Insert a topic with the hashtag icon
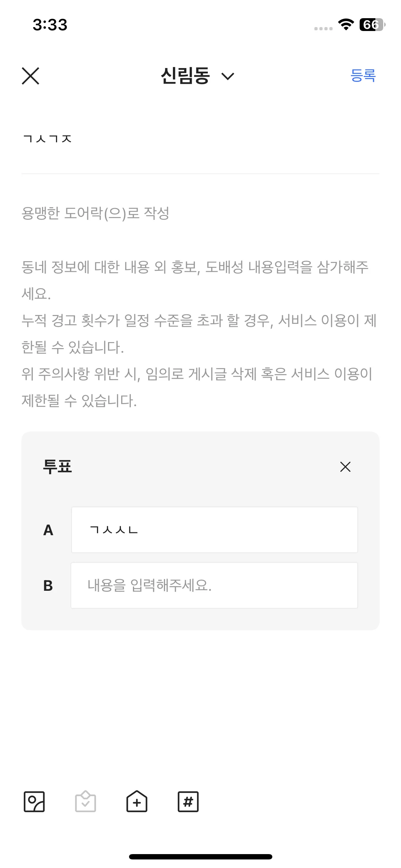This screenshot has height=868, width=401. tap(188, 802)
